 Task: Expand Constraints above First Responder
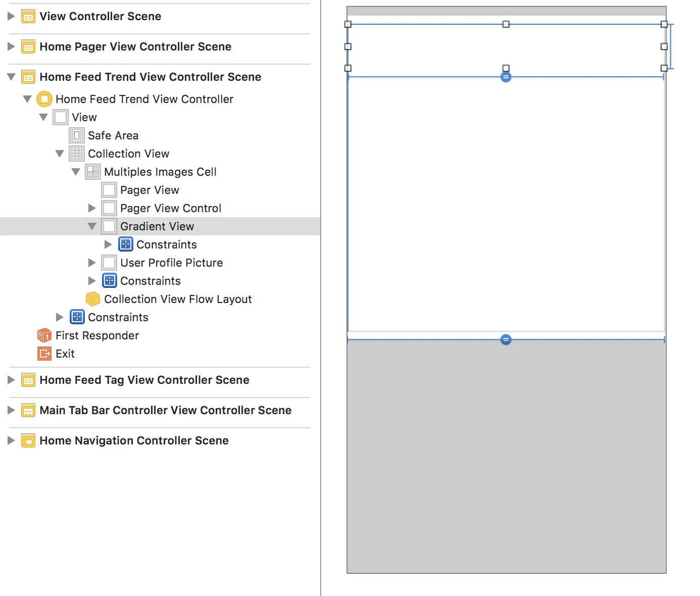click(x=60, y=317)
